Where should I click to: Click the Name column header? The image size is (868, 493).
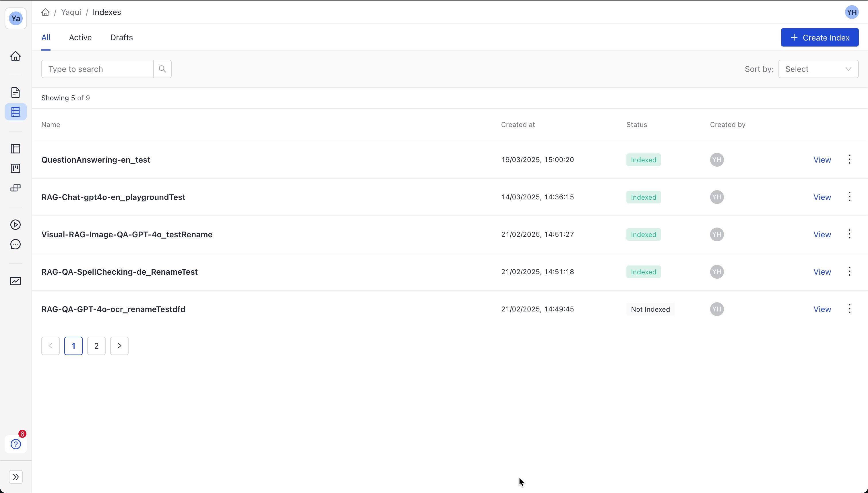pos(51,125)
